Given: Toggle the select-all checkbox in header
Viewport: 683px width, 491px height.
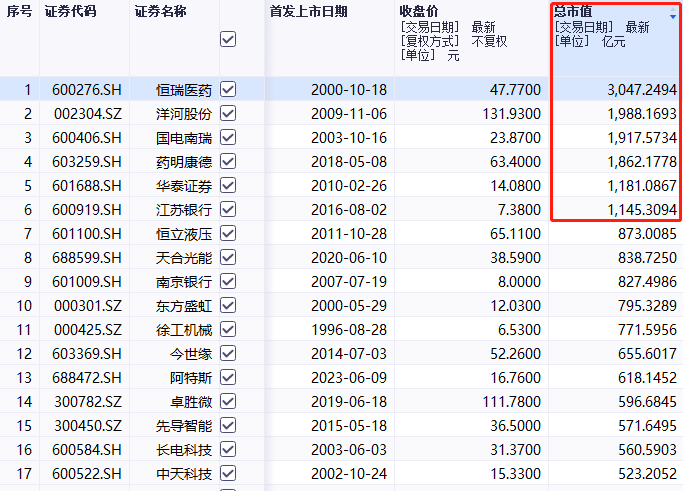Looking at the screenshot, I should 228,39.
